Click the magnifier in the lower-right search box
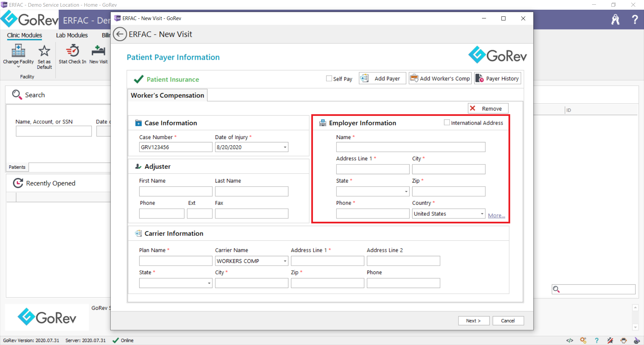Image resolution: width=644 pixels, height=345 pixels. (556, 289)
